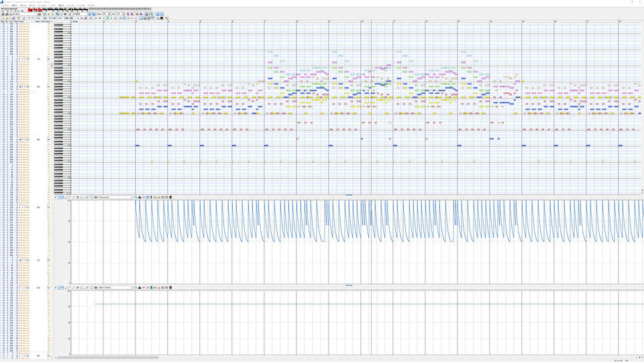Click the globe icon in Main Volume pane toolbar
This screenshot has height=362, width=644.
(96, 288)
